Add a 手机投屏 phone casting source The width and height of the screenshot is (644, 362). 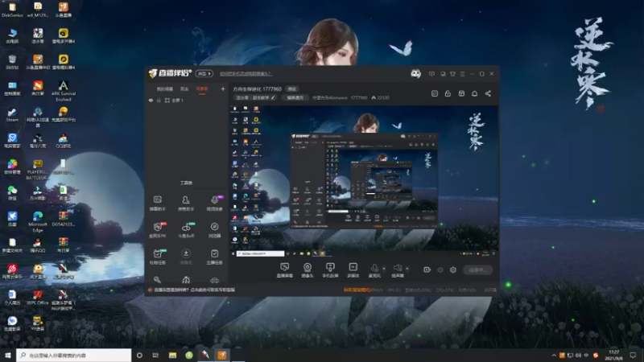click(x=330, y=270)
